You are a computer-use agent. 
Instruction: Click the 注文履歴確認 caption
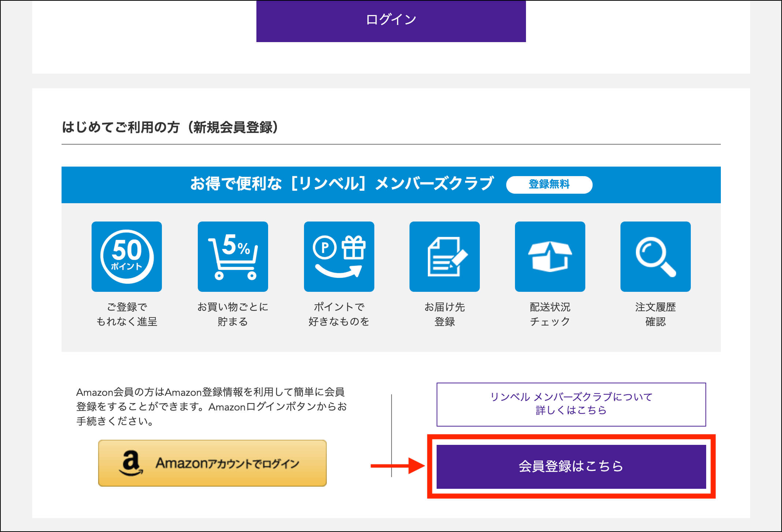pos(656,314)
